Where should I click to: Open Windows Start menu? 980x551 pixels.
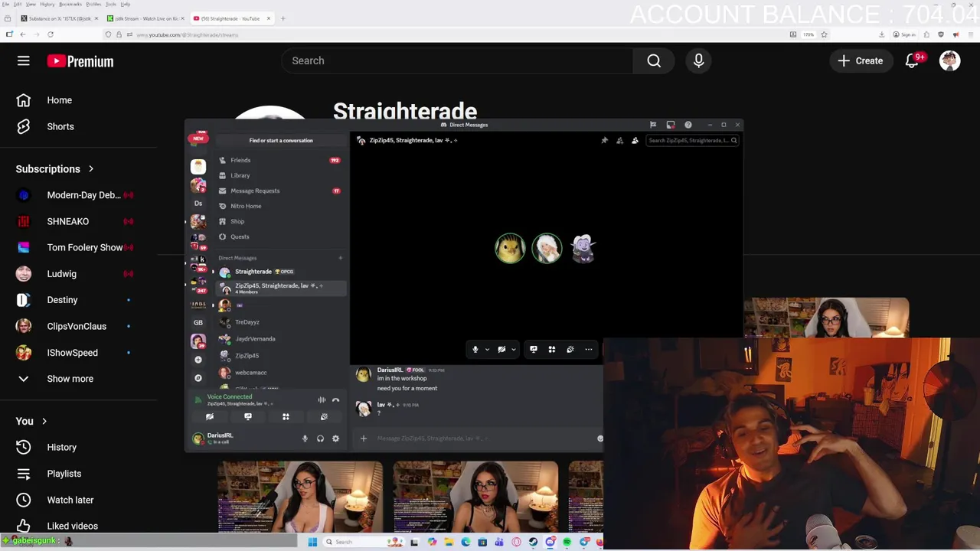point(312,542)
